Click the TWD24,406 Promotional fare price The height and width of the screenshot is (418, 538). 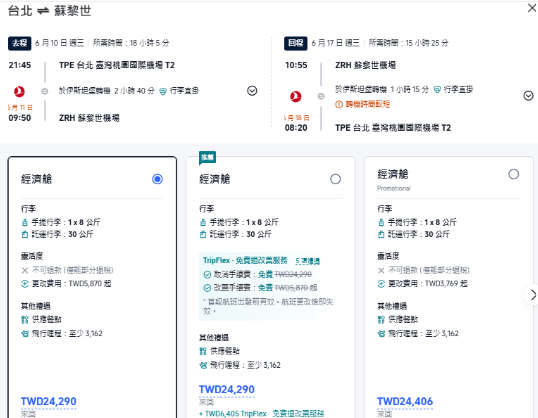(405, 401)
